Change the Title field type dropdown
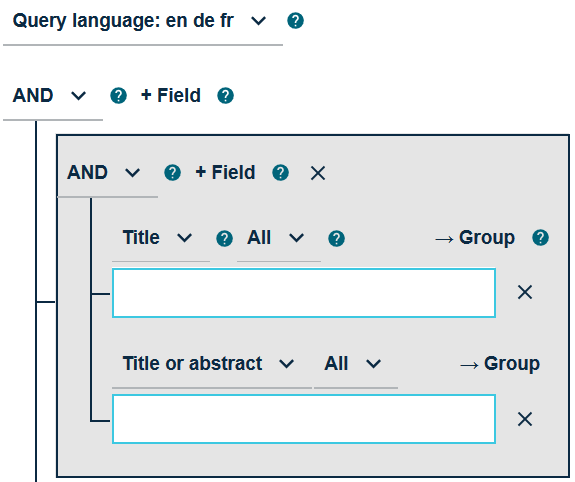The width and height of the screenshot is (575, 482). [x=161, y=238]
